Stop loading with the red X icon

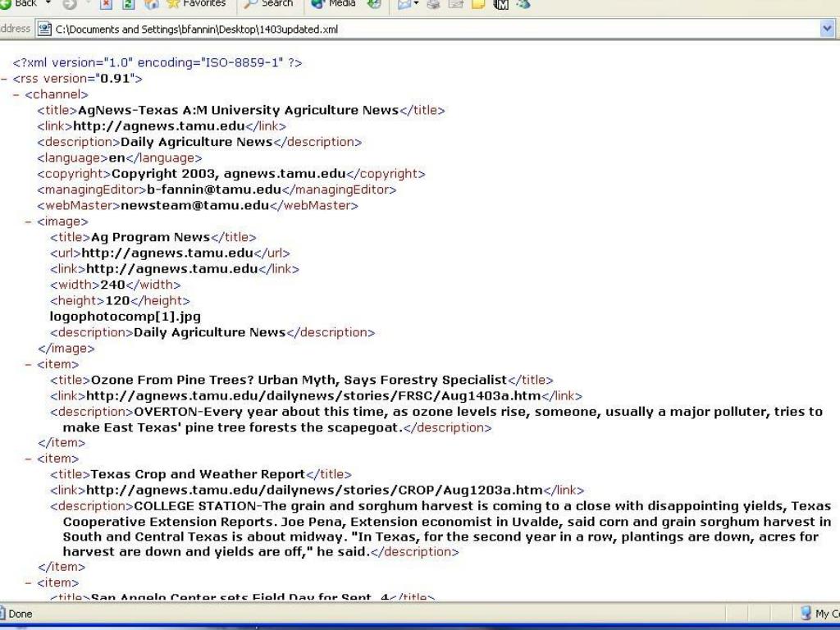pos(106,4)
